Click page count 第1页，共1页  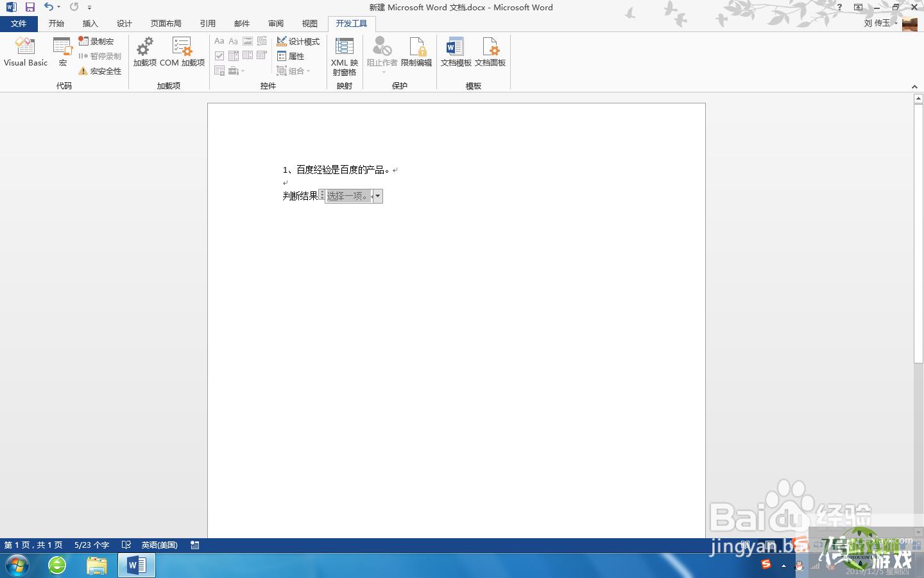tap(33, 545)
